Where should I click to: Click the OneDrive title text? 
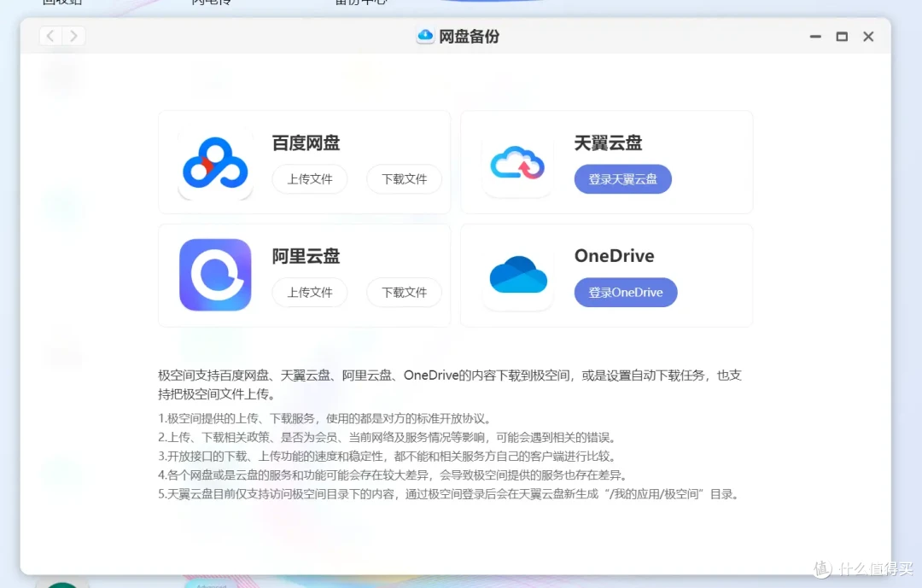[x=615, y=256]
